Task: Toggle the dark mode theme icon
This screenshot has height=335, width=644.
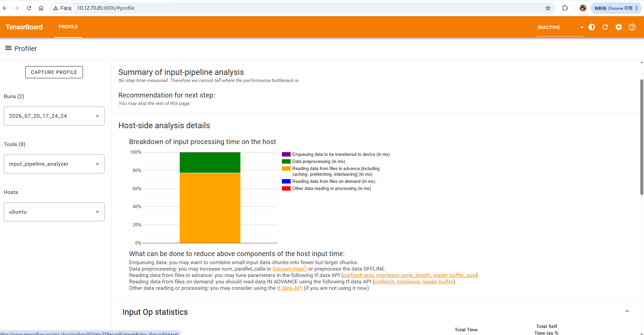Action: pos(592,27)
